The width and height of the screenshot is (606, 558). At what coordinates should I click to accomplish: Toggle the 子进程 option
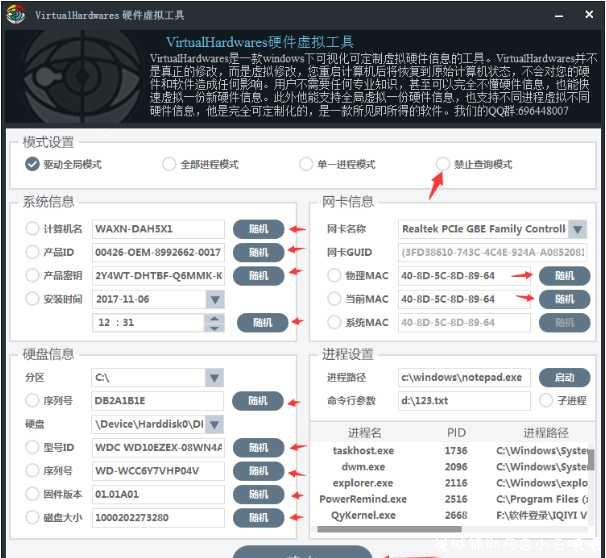click(x=546, y=400)
